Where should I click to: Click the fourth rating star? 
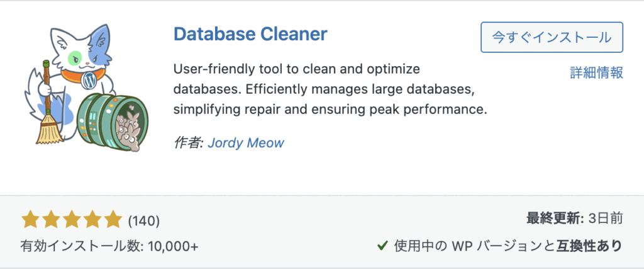coord(92,220)
